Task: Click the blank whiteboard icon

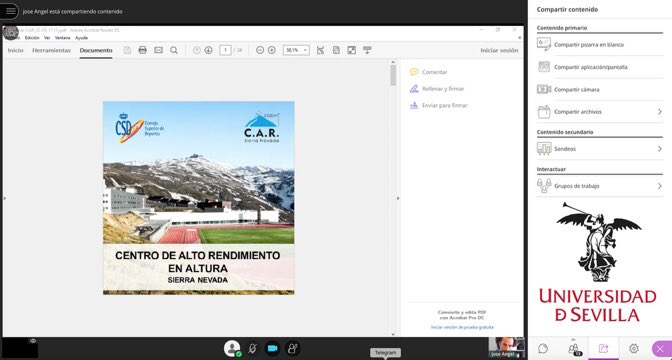Action: click(x=544, y=44)
